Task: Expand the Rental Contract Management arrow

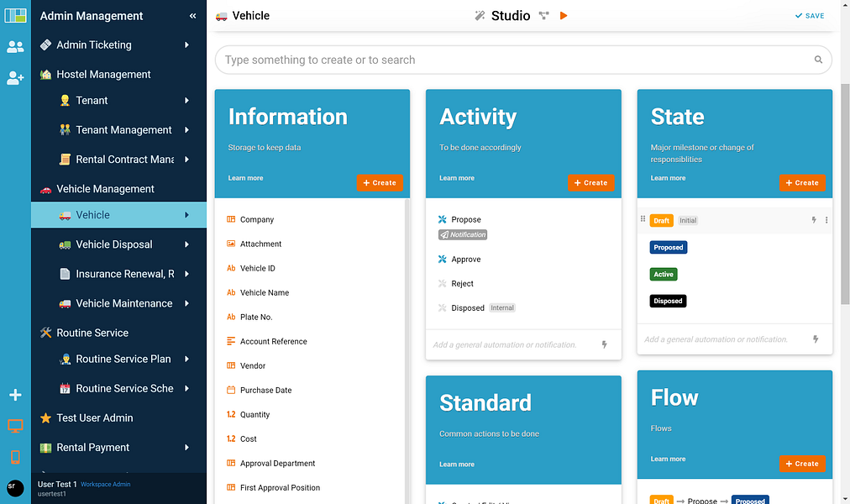Action: click(186, 160)
